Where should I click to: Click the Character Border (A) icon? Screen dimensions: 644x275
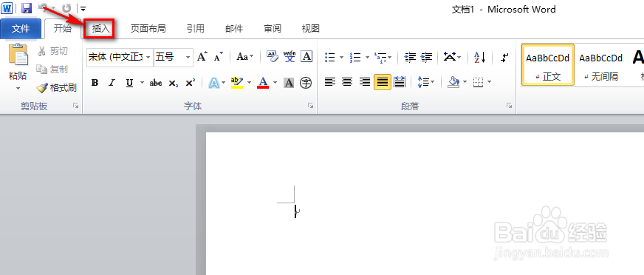point(306,56)
